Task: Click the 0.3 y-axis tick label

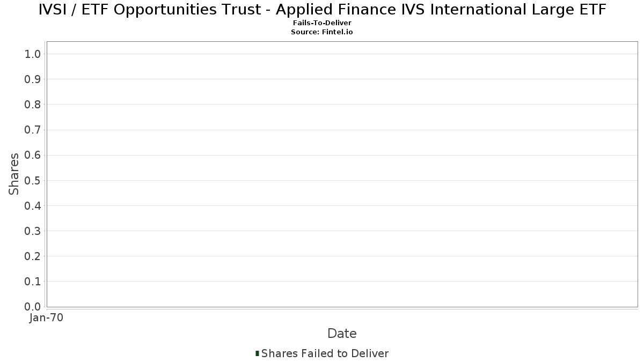Action: 33,231
